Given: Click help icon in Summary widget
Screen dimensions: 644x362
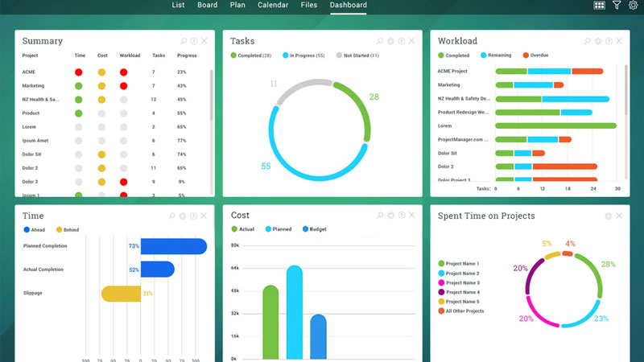Looking at the screenshot, I should (194, 41).
